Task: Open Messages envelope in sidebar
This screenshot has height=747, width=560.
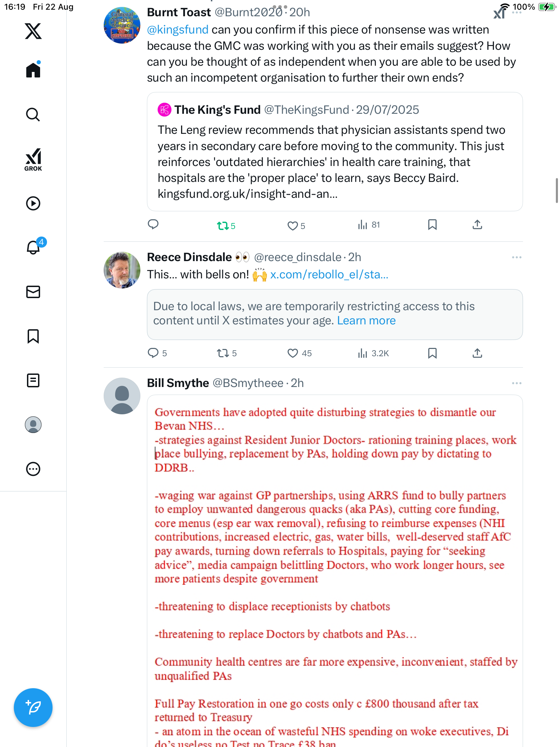Action: [x=33, y=292]
